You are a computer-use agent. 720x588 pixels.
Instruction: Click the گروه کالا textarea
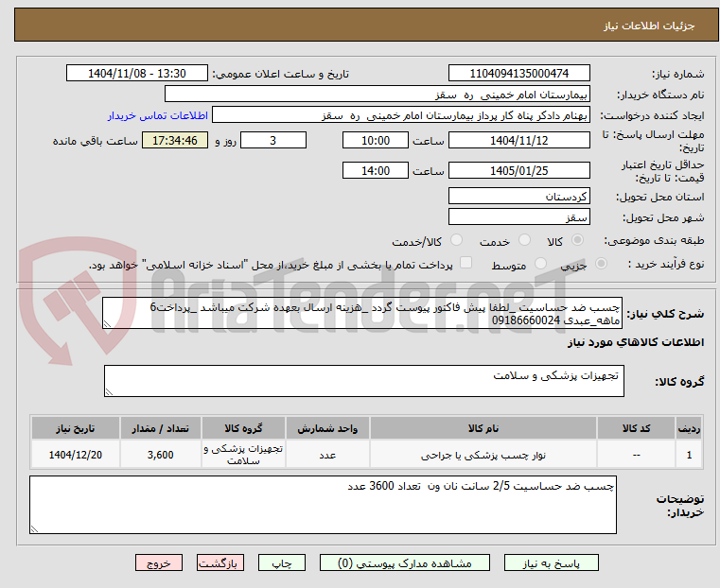(x=363, y=381)
